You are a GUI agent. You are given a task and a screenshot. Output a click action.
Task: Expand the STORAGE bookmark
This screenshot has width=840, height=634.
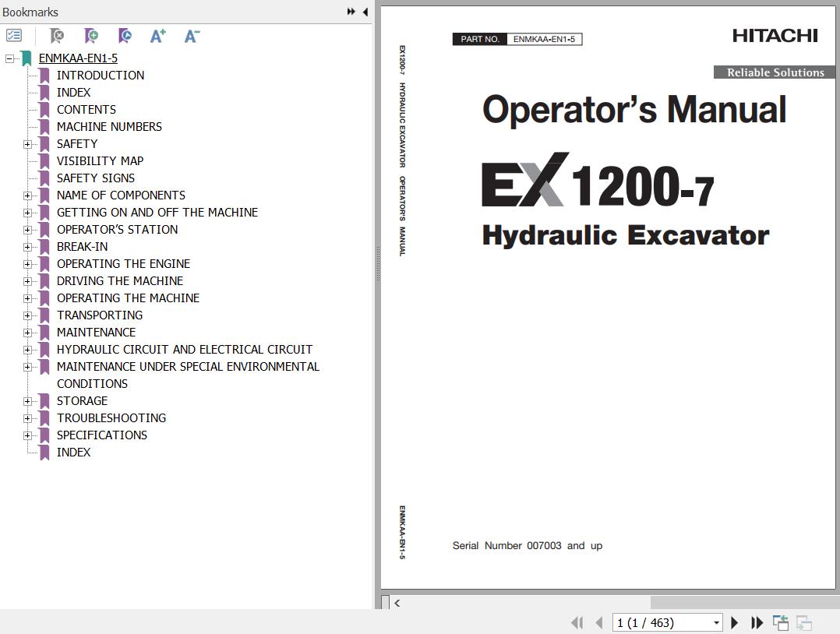(27, 401)
